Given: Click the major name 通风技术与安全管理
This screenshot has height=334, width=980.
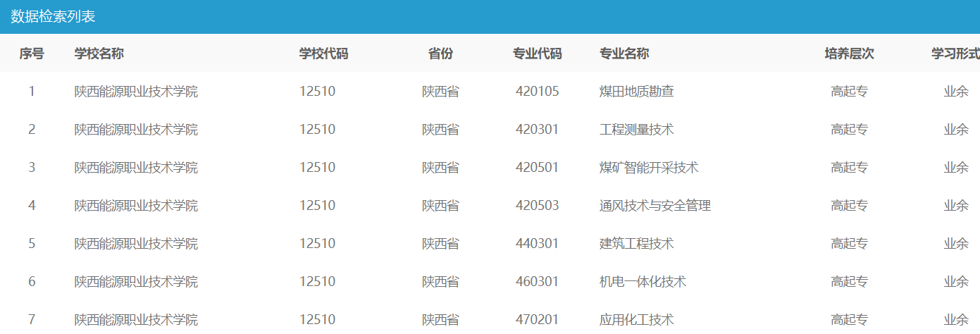Looking at the screenshot, I should point(655,206).
